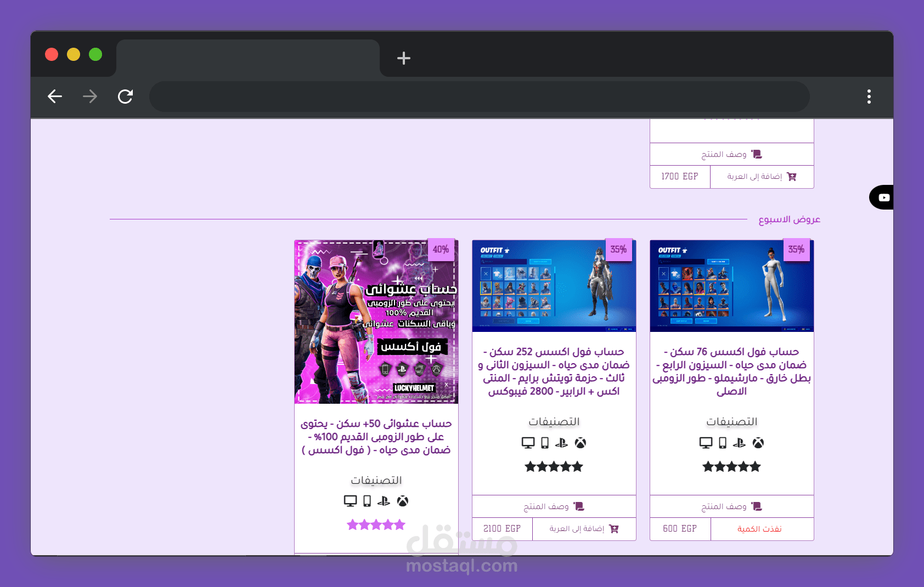Open the browser three-dot menu
The height and width of the screenshot is (587, 924).
(869, 97)
